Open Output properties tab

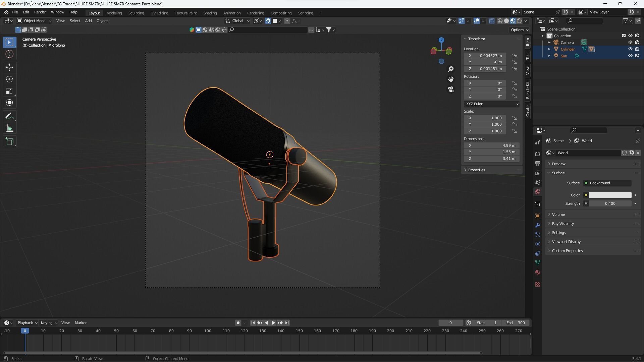click(538, 163)
